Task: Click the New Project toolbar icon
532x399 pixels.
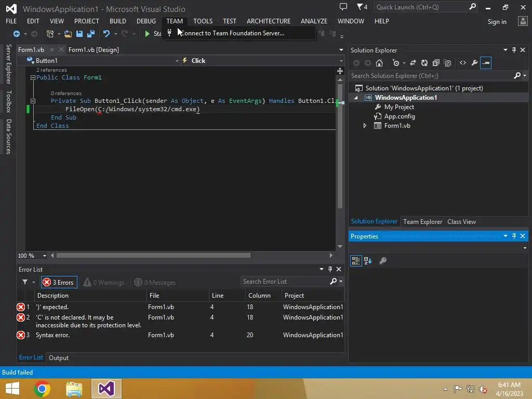Action: tap(50, 34)
